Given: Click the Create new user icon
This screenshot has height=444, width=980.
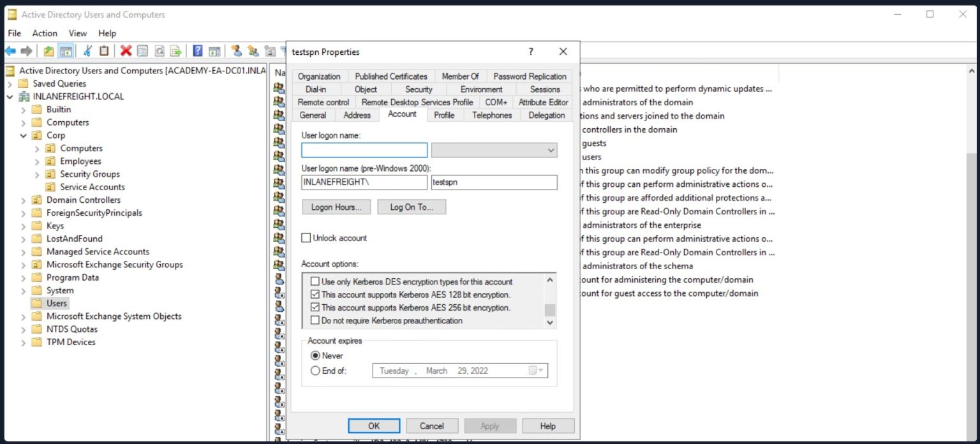Looking at the screenshot, I should (x=236, y=51).
